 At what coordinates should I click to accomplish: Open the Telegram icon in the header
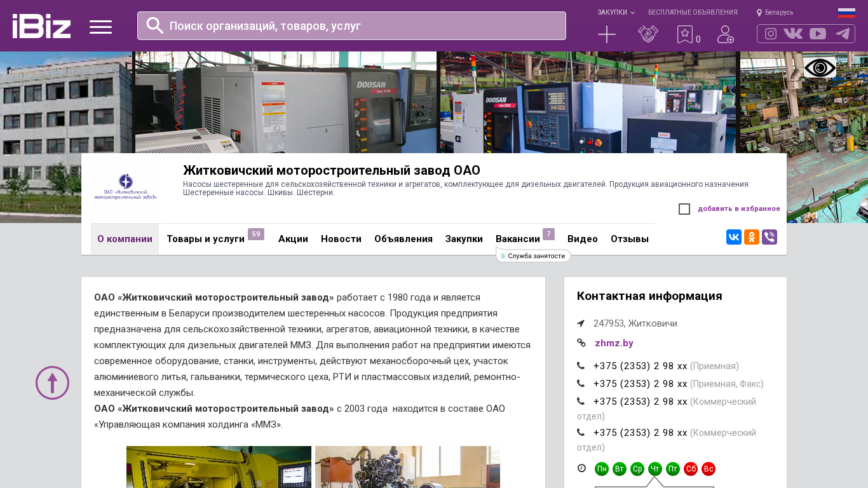point(843,34)
